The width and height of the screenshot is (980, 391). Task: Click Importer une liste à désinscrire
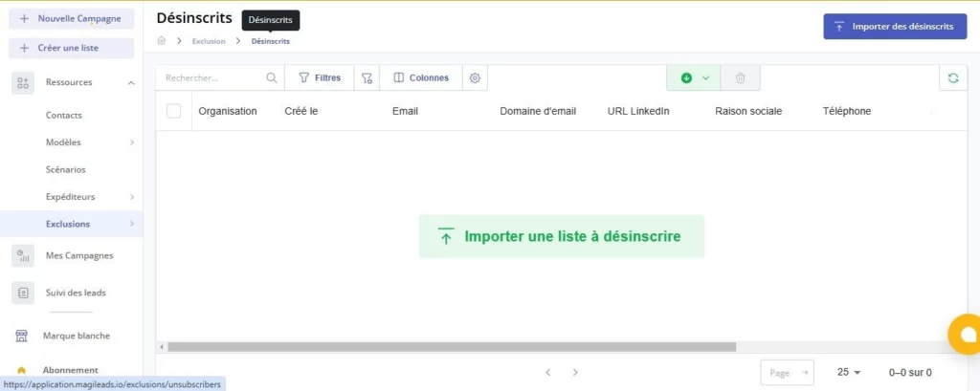point(561,236)
